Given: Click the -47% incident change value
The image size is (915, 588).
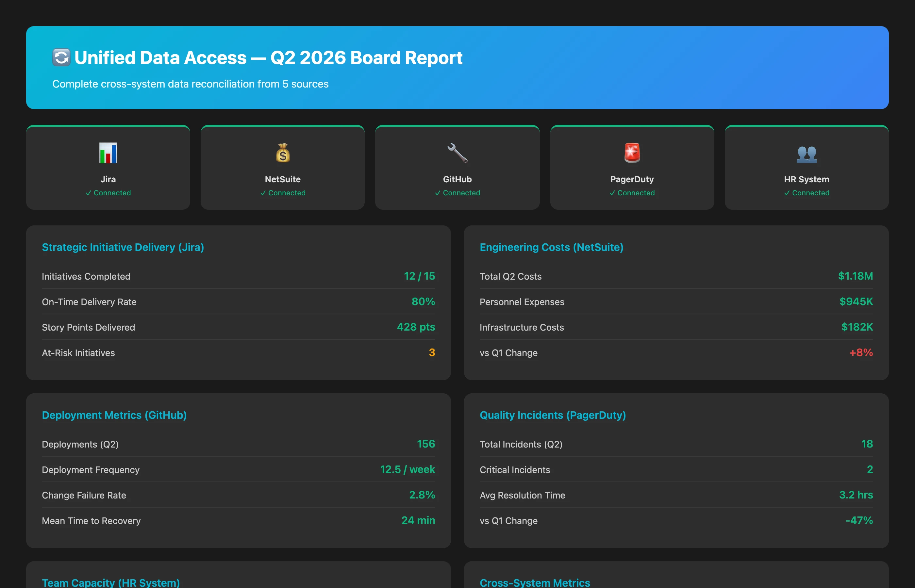Looking at the screenshot, I should tap(859, 521).
